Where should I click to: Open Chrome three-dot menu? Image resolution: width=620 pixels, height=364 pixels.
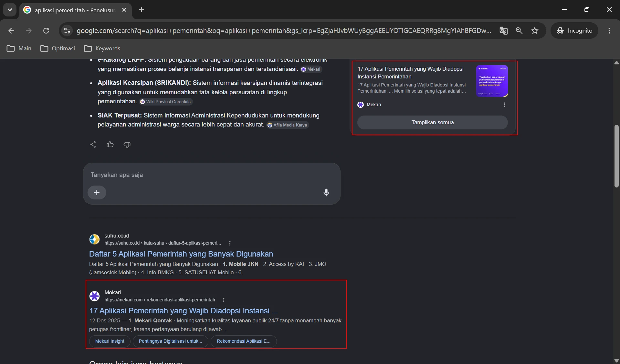[x=609, y=31]
